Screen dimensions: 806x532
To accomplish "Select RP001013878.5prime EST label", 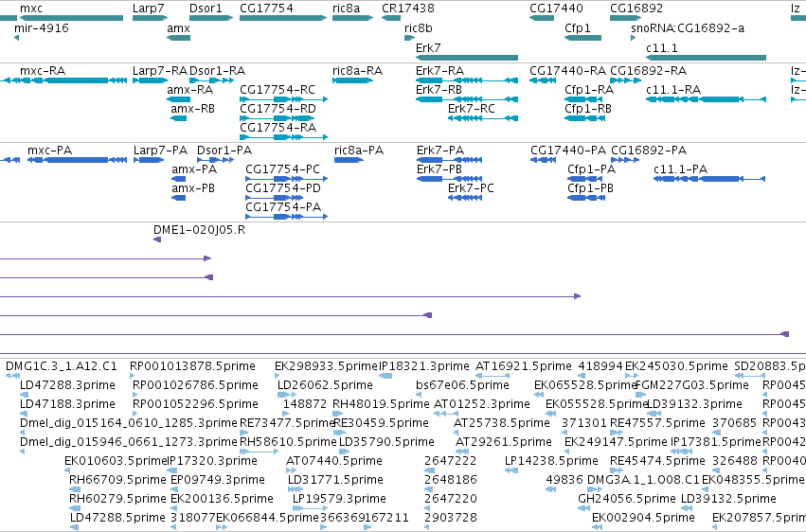I will 192,366.
